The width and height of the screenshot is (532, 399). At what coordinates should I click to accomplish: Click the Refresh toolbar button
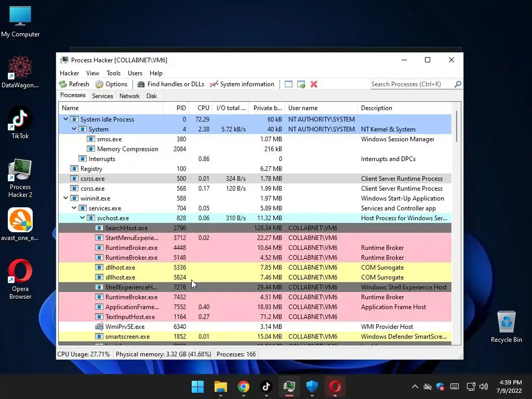click(74, 84)
